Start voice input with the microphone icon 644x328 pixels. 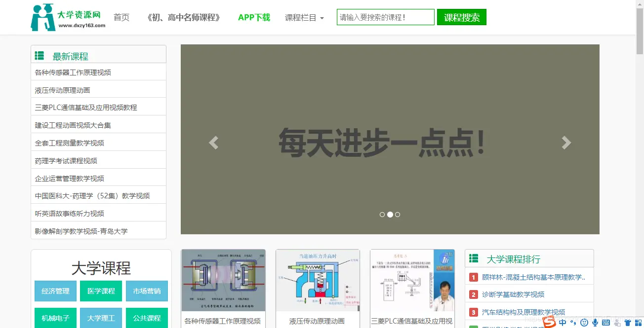pos(594,322)
